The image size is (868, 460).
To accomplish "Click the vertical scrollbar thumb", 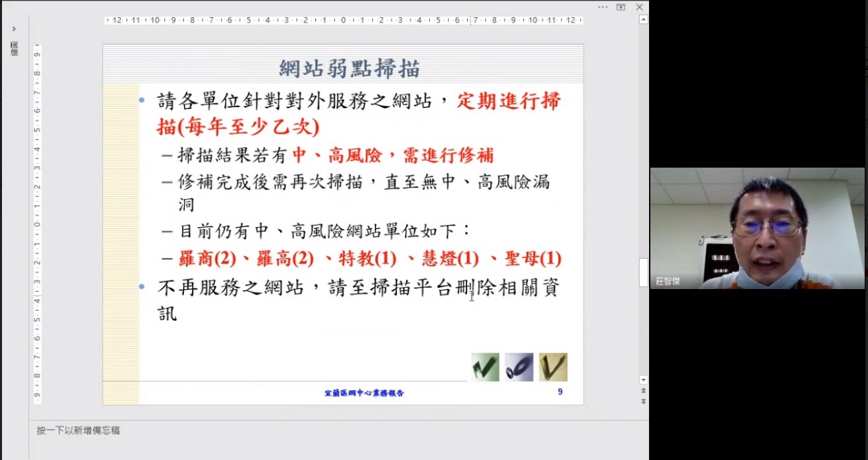I will [x=643, y=272].
